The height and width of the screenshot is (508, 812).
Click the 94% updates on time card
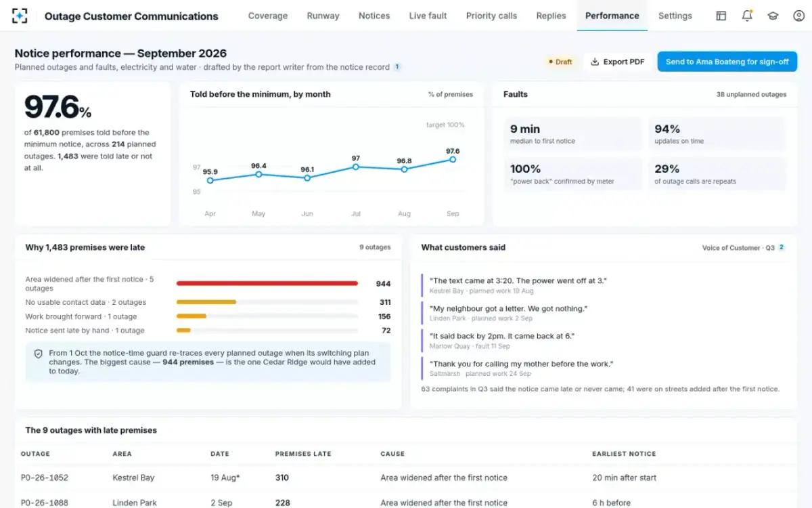[717, 134]
